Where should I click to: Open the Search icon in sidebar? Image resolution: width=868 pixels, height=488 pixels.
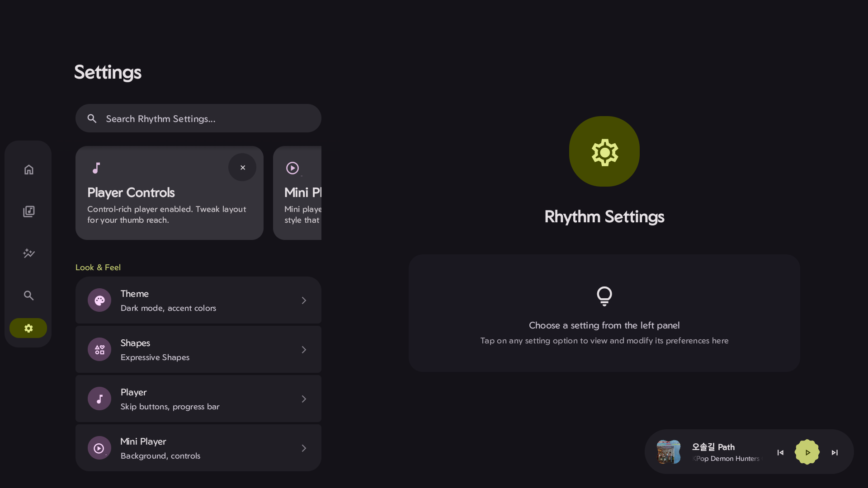28,295
